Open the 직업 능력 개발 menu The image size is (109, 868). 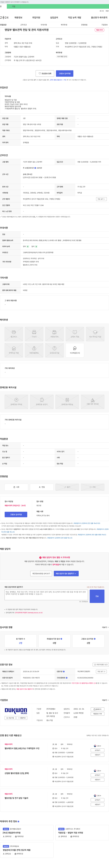pos(74,18)
